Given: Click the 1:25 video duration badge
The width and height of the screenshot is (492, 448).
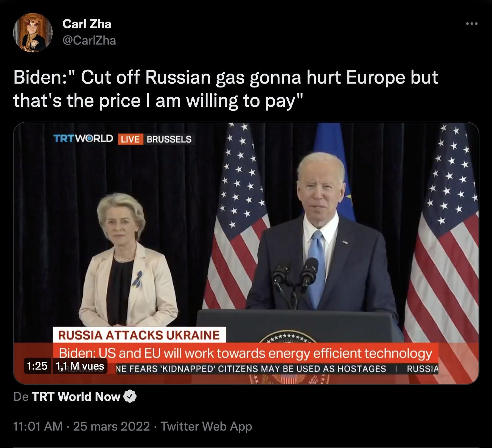Looking at the screenshot, I should coord(37,366).
